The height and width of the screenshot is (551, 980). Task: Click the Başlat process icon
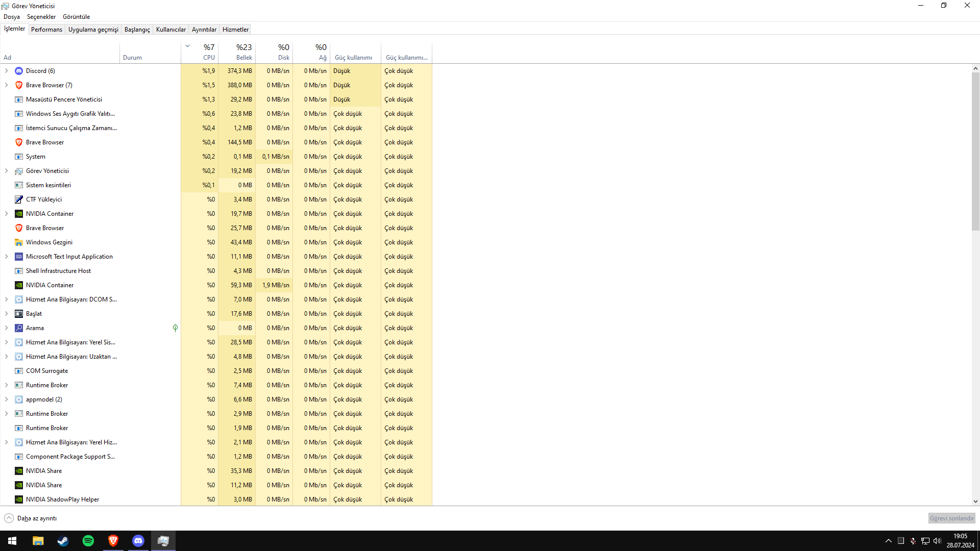click(x=19, y=314)
